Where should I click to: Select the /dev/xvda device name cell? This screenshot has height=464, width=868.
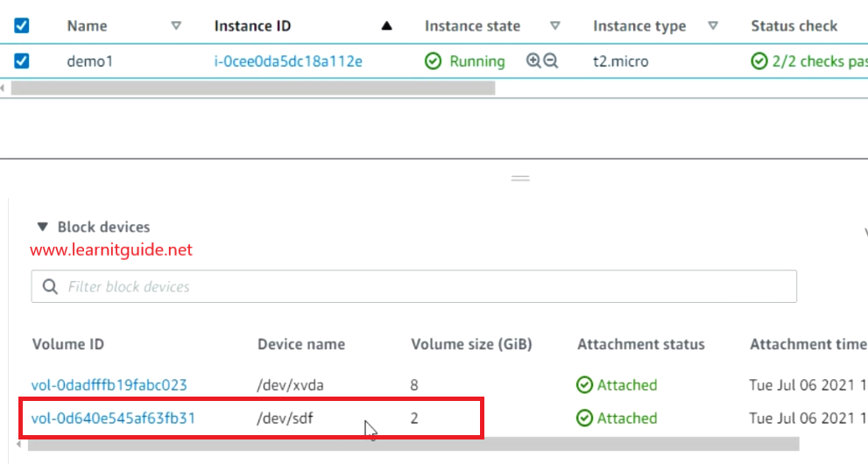tap(290, 385)
